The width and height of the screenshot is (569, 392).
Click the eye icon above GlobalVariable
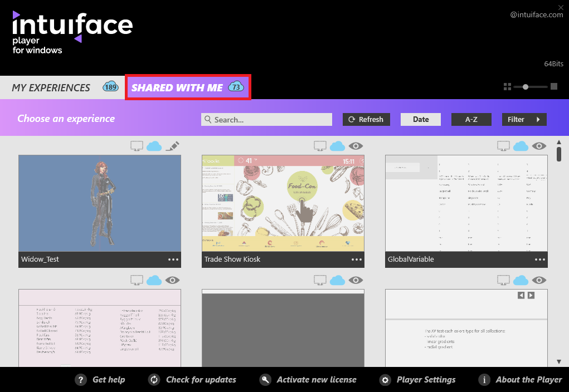pos(539,146)
